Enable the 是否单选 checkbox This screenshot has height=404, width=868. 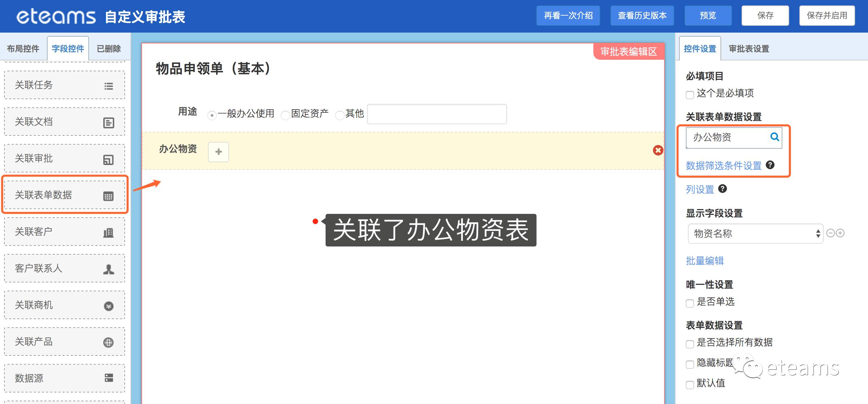690,303
